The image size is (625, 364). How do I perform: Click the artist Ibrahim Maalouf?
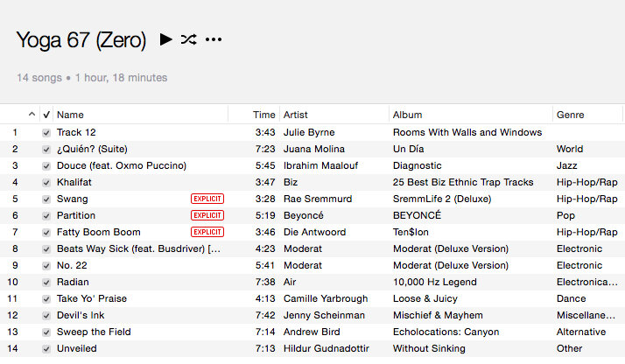pos(320,165)
